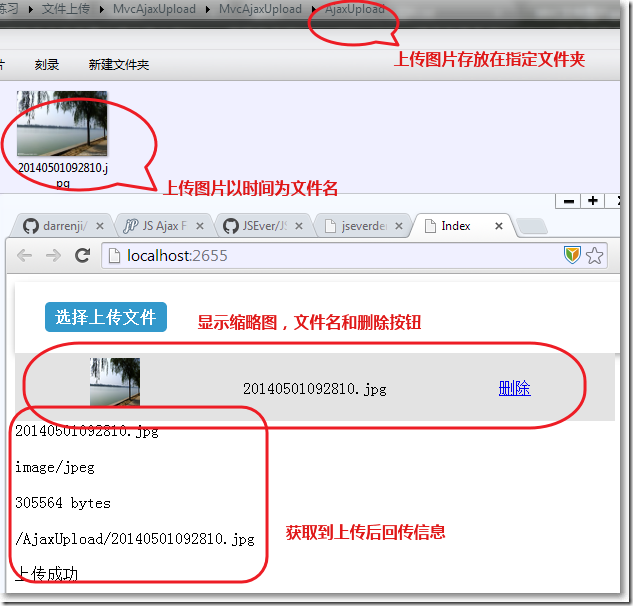The image size is (633, 606).
Task: Click the AjaxUpload breadcrumb folder
Action: 354,9
